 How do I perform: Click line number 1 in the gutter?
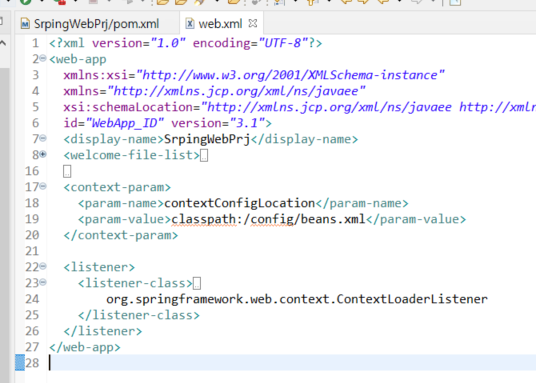point(36,43)
